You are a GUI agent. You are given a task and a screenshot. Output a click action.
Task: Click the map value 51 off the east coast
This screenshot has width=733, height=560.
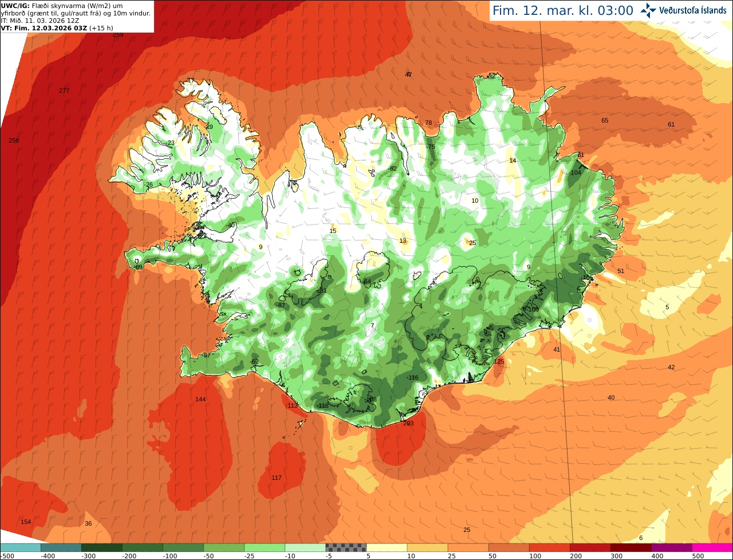(x=621, y=271)
